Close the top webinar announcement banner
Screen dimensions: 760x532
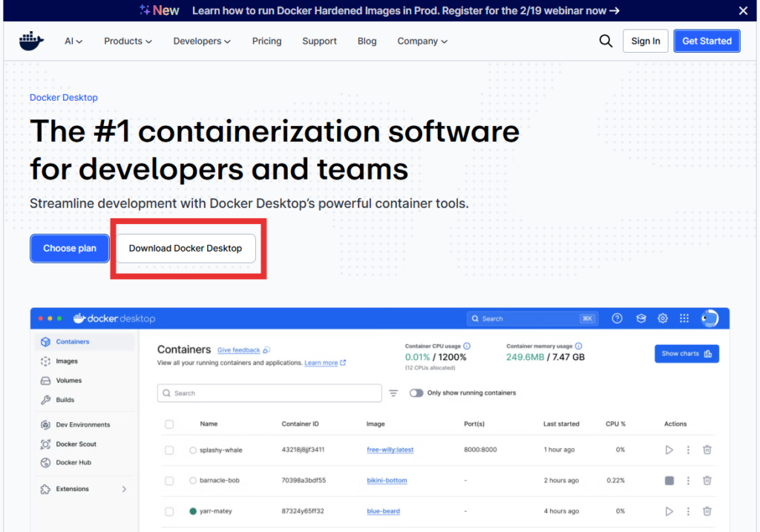click(x=743, y=10)
